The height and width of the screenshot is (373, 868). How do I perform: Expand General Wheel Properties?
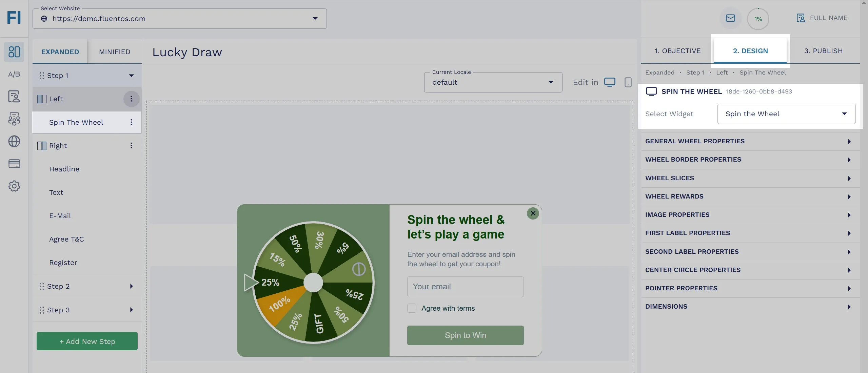point(750,141)
